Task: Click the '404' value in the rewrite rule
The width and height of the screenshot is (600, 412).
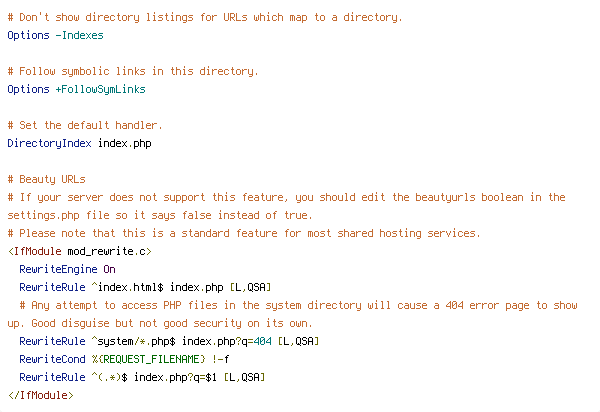Action: tap(263, 341)
